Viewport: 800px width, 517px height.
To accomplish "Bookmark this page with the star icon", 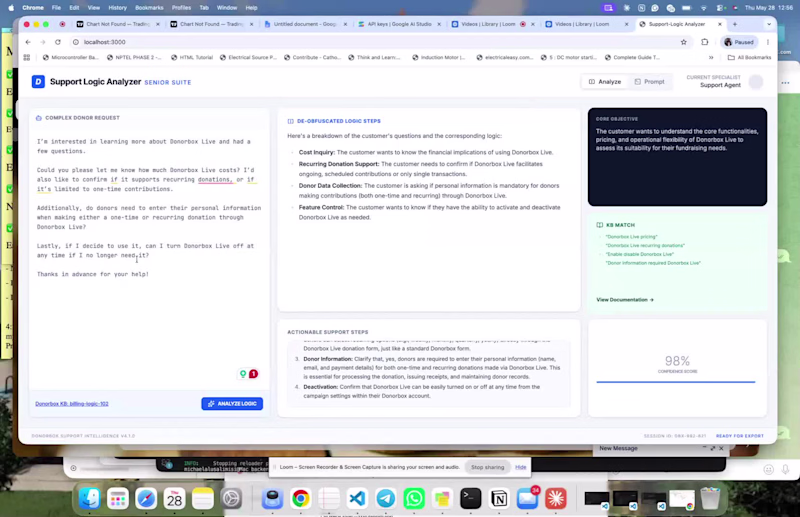I will click(684, 42).
